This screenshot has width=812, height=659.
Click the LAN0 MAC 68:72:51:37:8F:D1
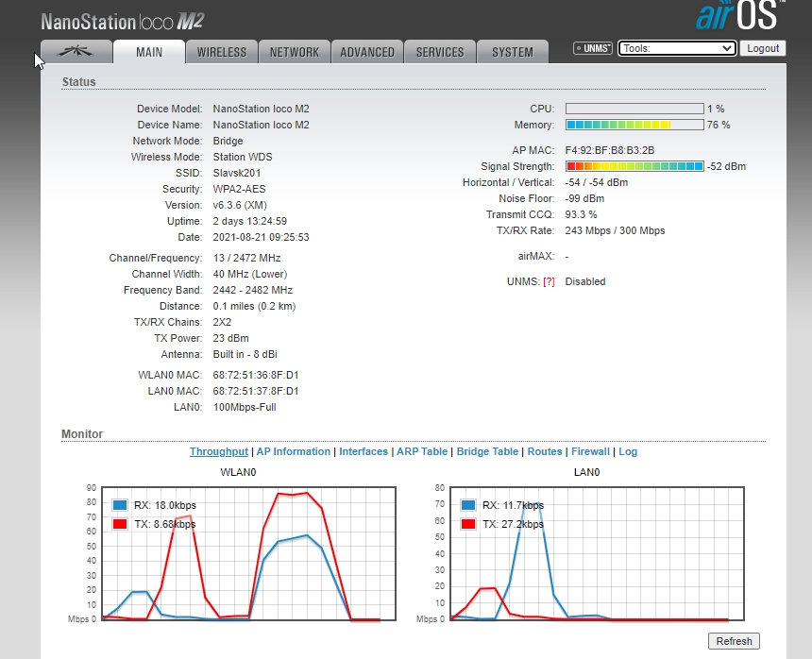tap(256, 391)
